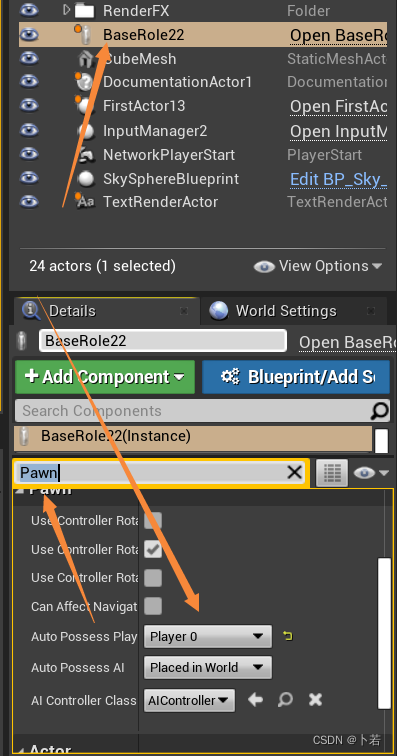Click the Pawn property search field

[x=152, y=472]
